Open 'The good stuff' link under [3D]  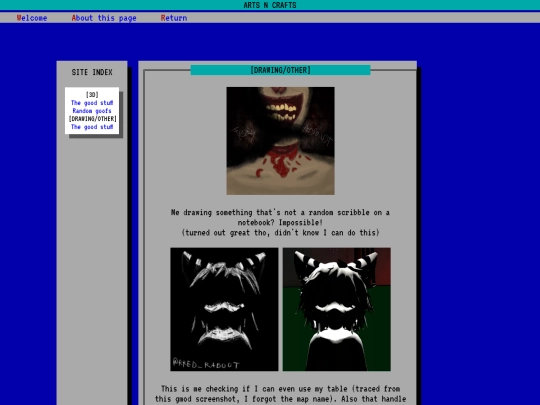click(92, 103)
